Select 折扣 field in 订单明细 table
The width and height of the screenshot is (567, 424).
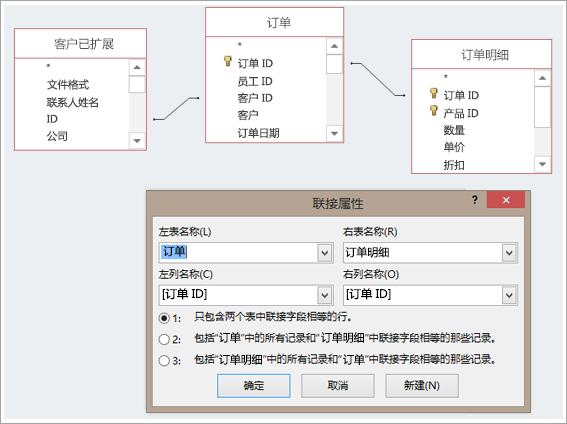tap(454, 165)
